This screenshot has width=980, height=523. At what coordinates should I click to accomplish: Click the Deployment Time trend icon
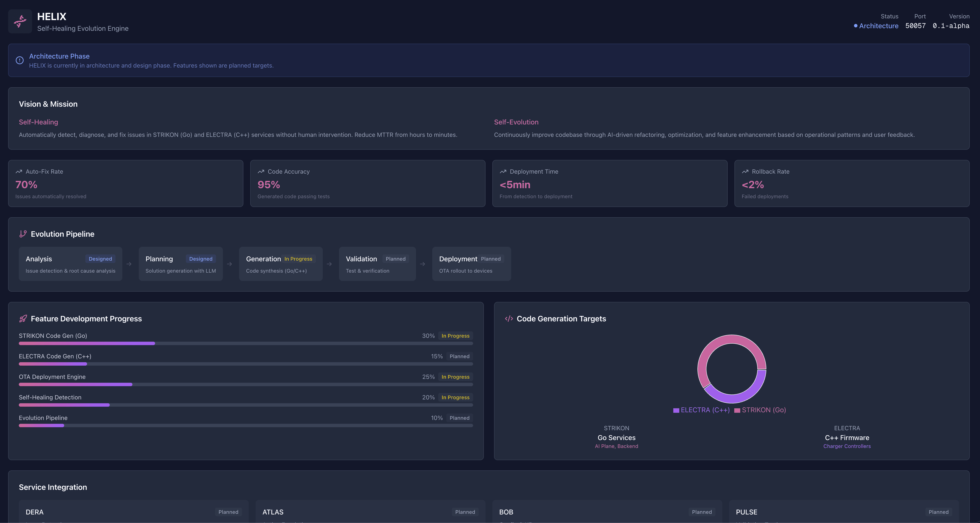pos(503,171)
